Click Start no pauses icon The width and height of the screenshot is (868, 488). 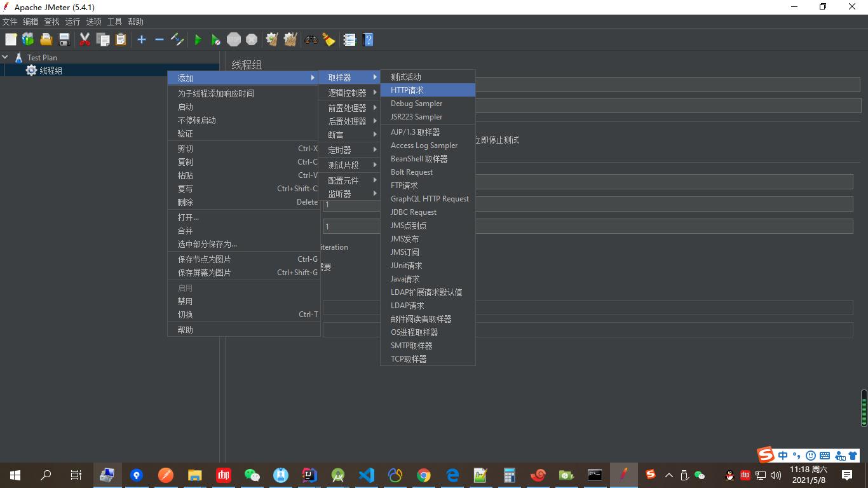pos(216,39)
